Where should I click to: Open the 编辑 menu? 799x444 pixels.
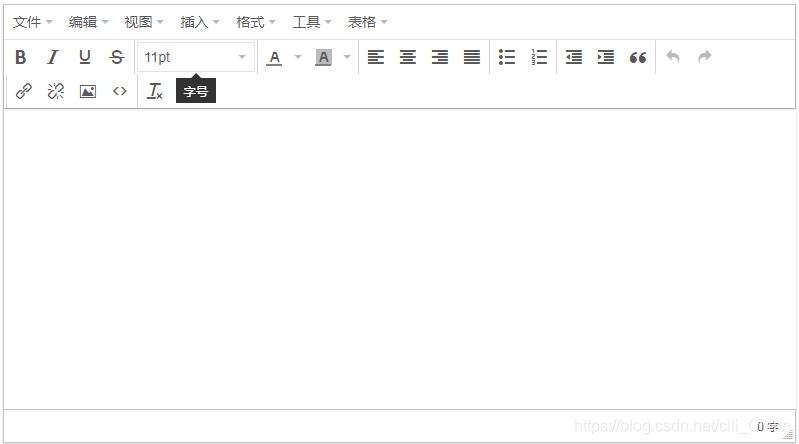tap(89, 22)
